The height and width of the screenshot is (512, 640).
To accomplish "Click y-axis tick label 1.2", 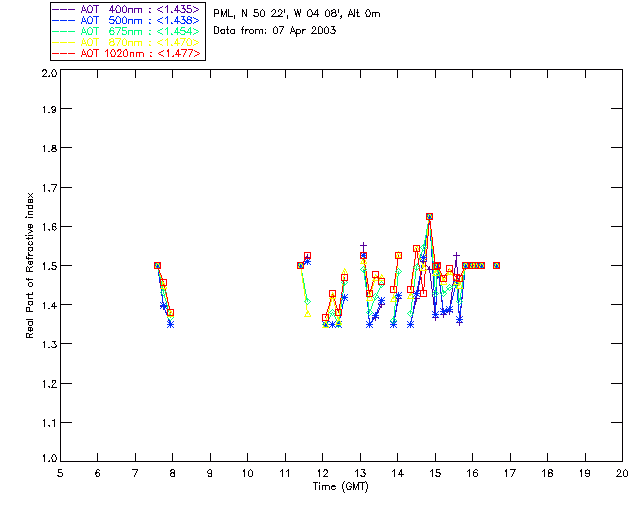I will click(49, 384).
